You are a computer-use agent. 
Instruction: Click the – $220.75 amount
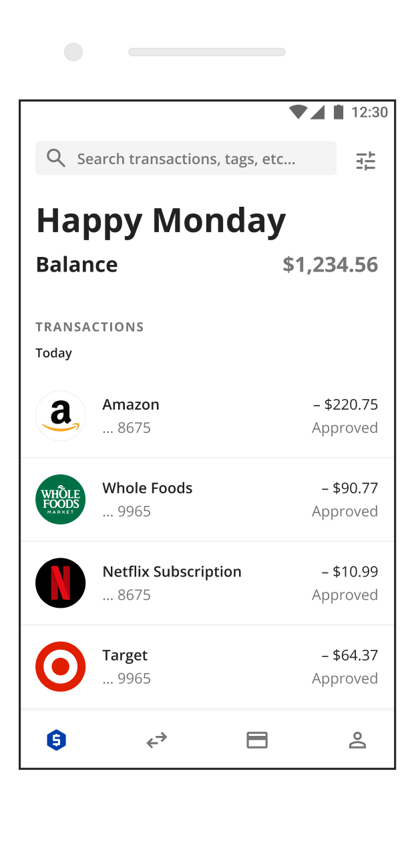[345, 405]
